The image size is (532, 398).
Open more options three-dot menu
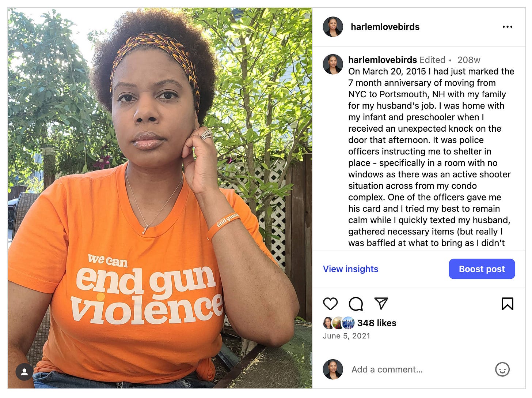pyautogui.click(x=508, y=27)
